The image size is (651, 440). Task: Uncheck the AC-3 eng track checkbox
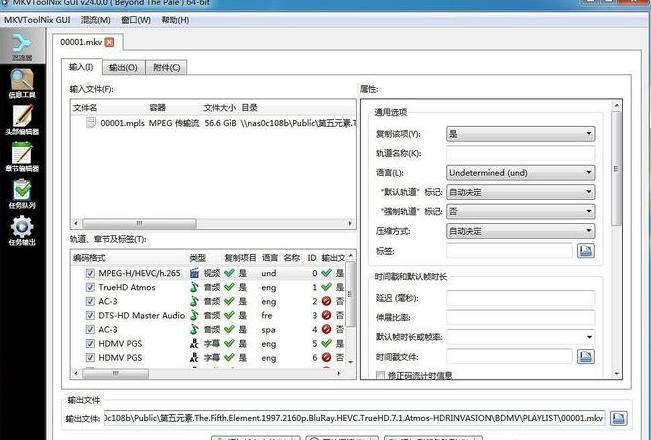90,301
